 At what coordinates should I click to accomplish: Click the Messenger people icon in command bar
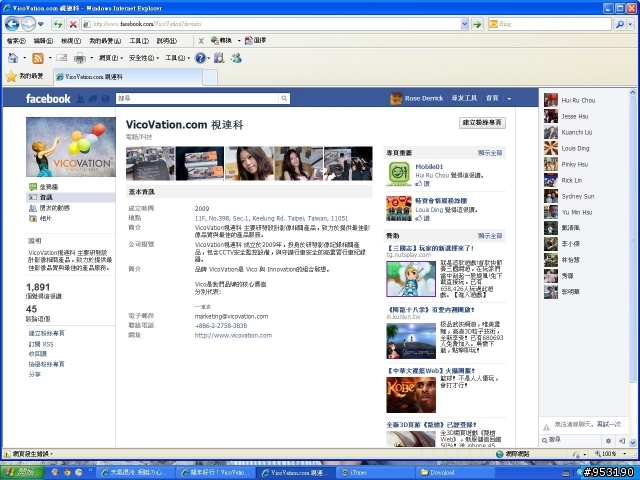coord(236,58)
